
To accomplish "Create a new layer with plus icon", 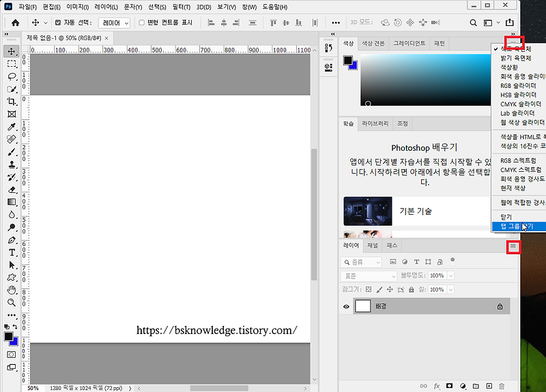I will 489,386.
